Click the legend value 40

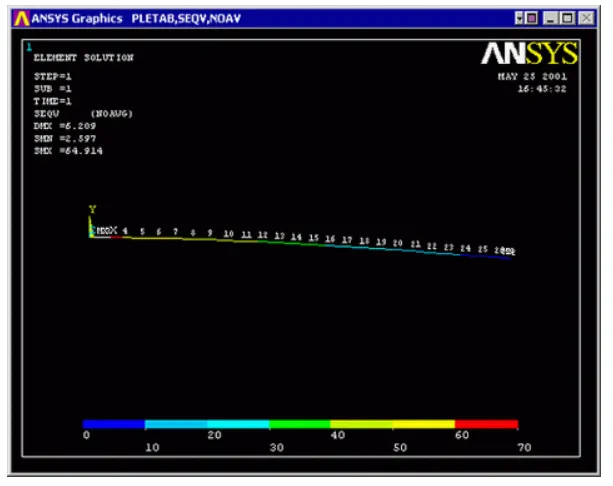[338, 435]
